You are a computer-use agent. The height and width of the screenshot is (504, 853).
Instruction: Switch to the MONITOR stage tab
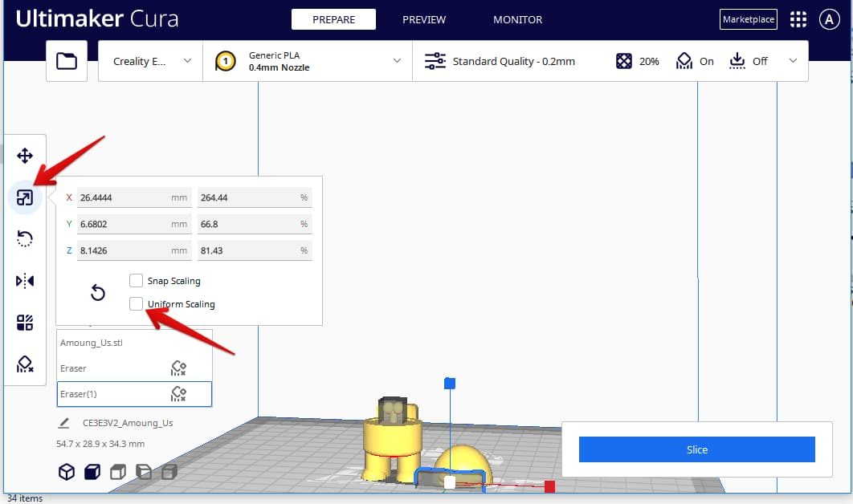point(517,19)
